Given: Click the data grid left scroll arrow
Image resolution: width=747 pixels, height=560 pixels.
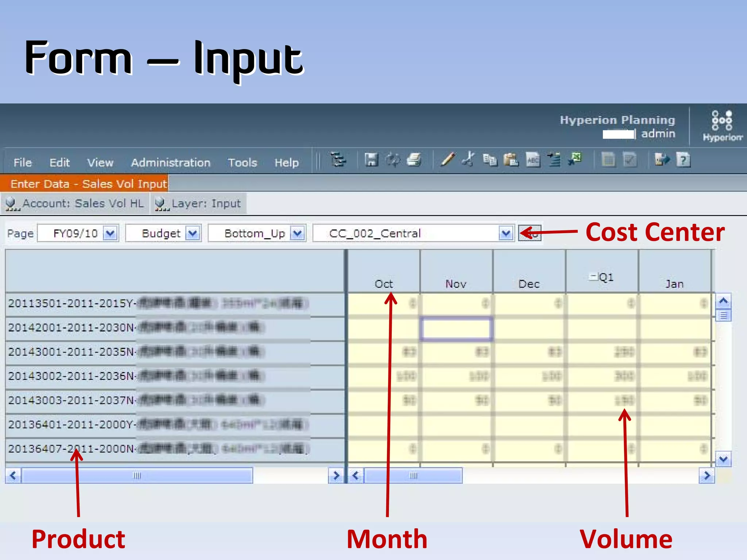Looking at the screenshot, I should (x=356, y=475).
